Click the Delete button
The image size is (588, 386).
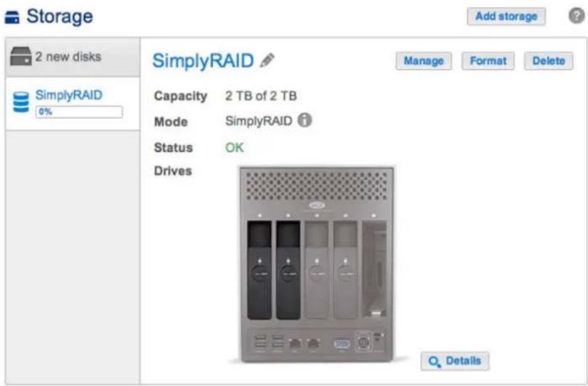[x=548, y=61]
